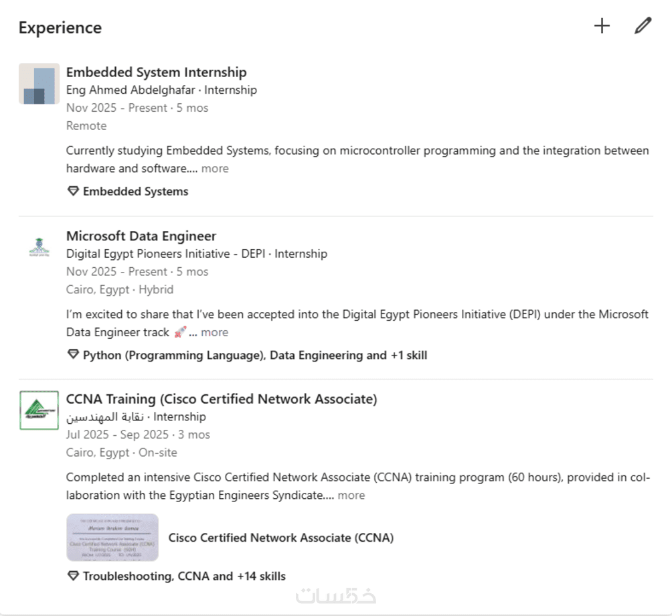
Task: Show Troubleshooting, CCNA and +14 skills
Action: [x=184, y=576]
